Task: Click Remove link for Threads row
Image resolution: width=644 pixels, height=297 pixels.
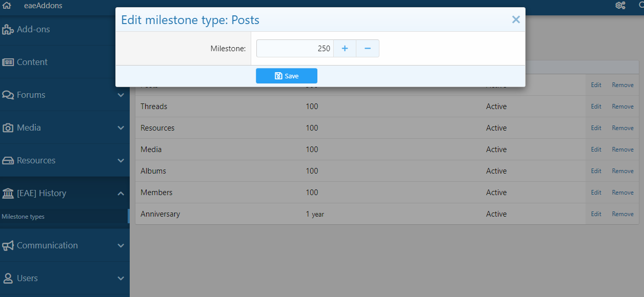Action: point(622,107)
